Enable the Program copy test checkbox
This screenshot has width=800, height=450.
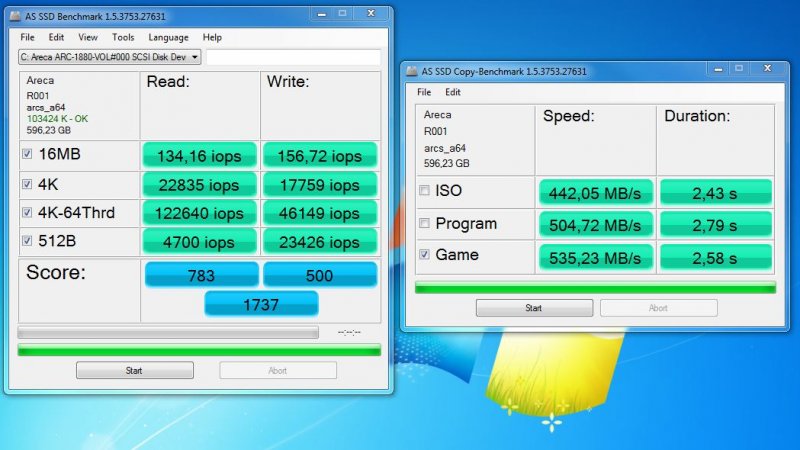click(x=424, y=223)
